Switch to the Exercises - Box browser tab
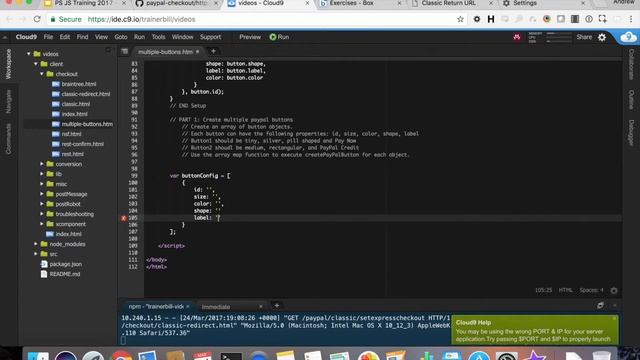The image size is (640, 360). (352, 3)
